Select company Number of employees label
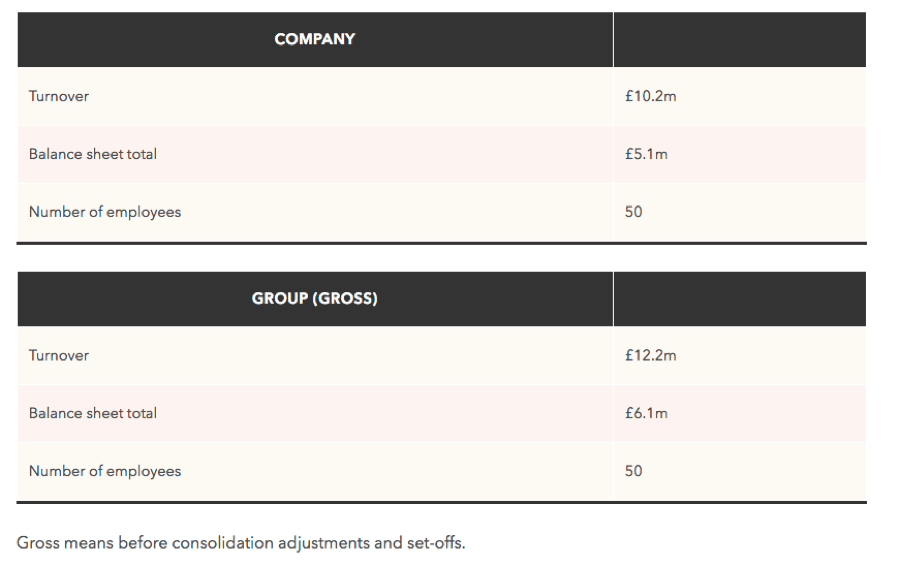 (x=104, y=212)
